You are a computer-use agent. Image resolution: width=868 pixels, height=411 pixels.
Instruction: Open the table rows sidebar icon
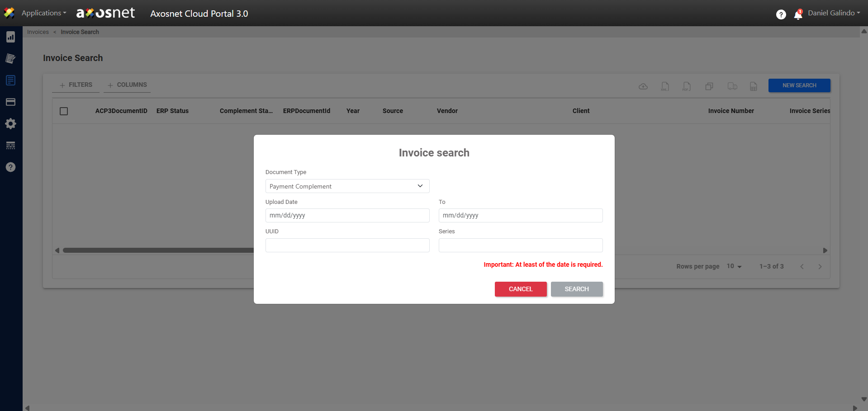click(11, 146)
